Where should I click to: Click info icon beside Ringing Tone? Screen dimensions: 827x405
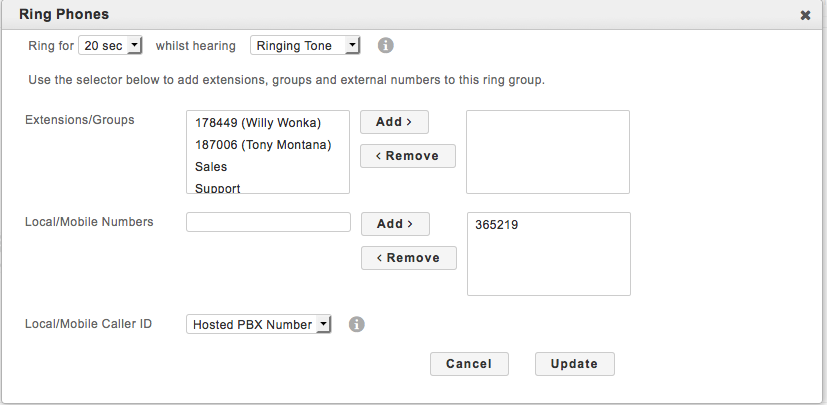(x=385, y=46)
